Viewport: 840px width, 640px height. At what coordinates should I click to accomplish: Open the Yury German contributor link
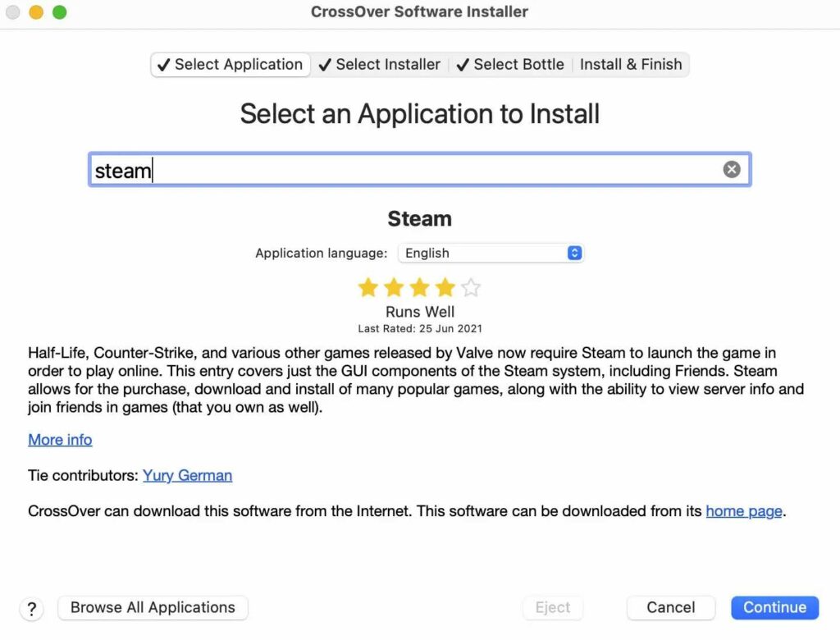(x=188, y=475)
